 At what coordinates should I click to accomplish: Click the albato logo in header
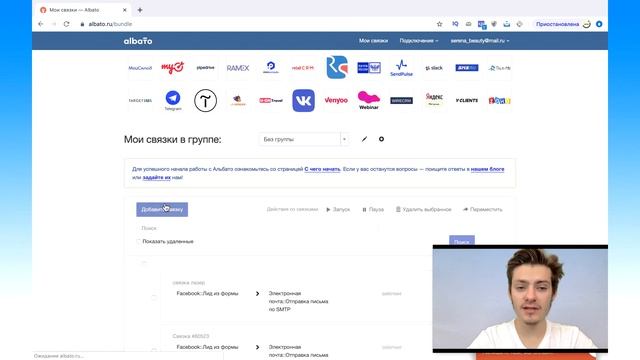pyautogui.click(x=138, y=41)
